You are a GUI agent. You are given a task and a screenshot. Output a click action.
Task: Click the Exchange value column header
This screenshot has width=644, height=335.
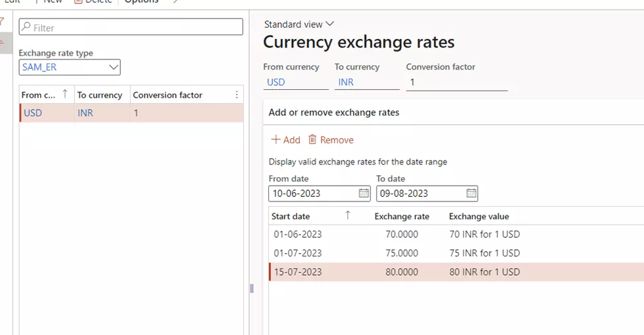[x=479, y=216]
